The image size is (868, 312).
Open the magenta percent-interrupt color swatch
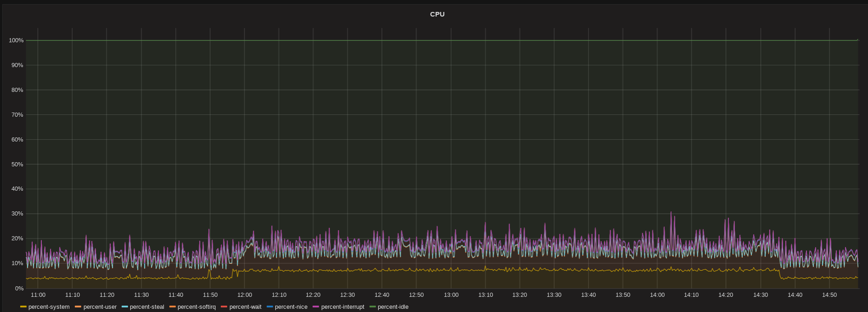click(316, 307)
